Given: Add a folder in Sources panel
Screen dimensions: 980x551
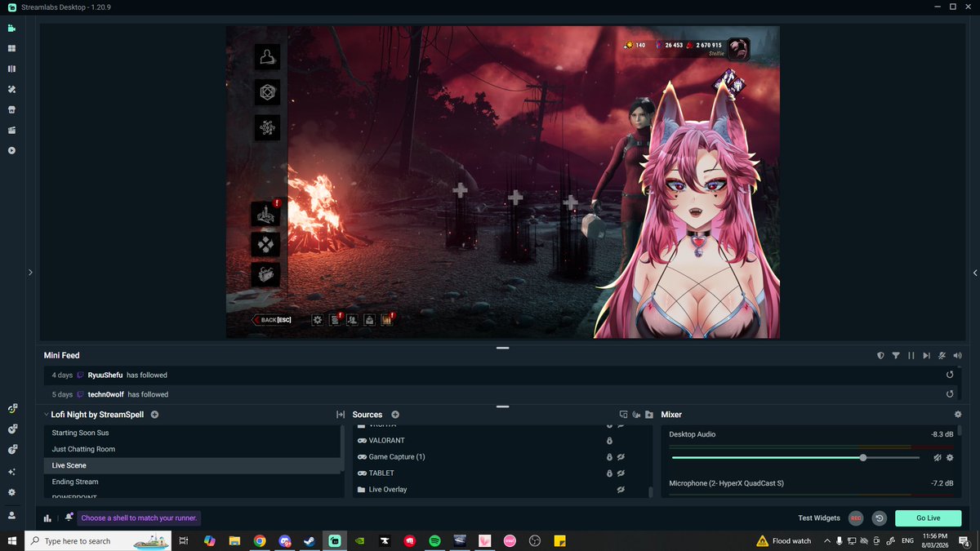Looking at the screenshot, I should click(x=648, y=415).
